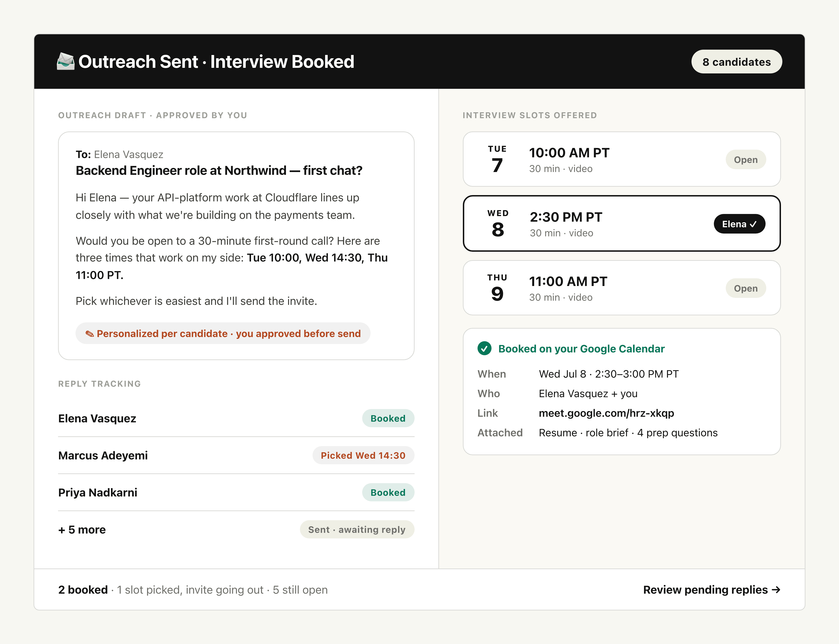Image resolution: width=839 pixels, height=644 pixels.
Task: Expand the + 5 more row
Action: (x=236, y=529)
